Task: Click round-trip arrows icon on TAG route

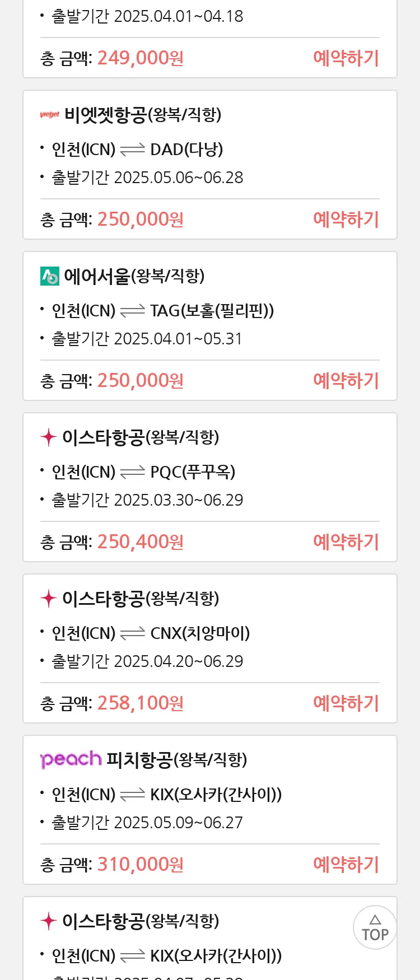Action: point(133,311)
